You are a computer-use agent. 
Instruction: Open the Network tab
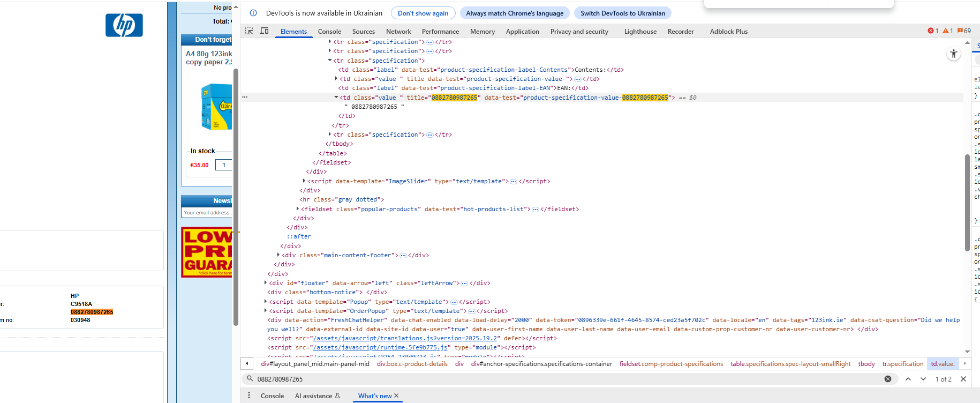[x=398, y=32]
